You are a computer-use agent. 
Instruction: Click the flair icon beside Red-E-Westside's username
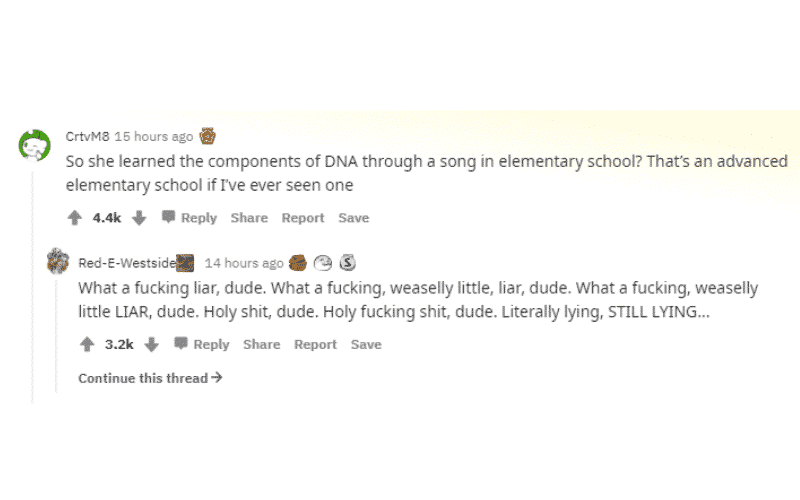(x=185, y=263)
